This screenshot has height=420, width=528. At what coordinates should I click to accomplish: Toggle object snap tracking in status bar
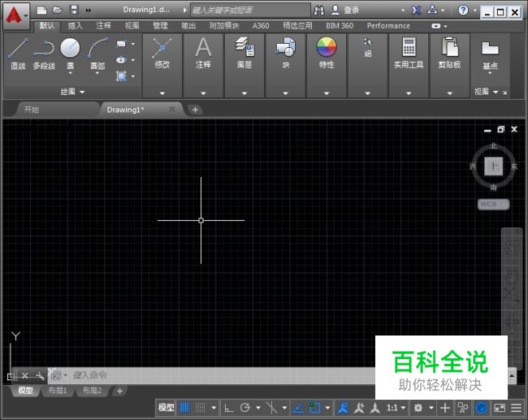coord(297,408)
